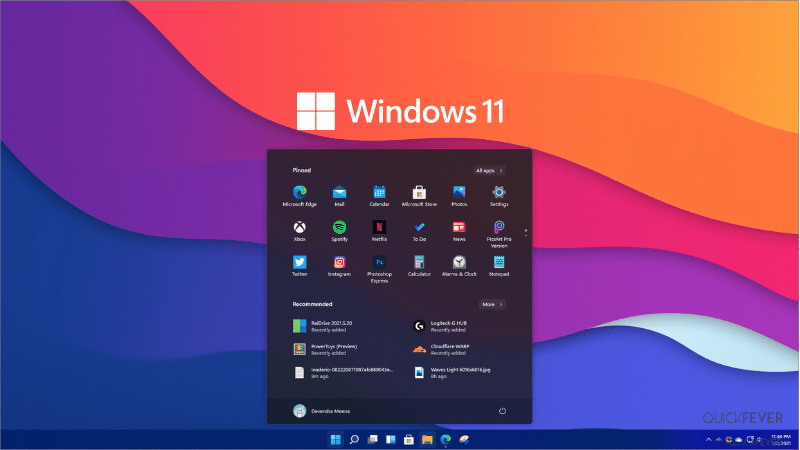Open Widgets from the taskbar
The image size is (800, 450).
(390, 439)
